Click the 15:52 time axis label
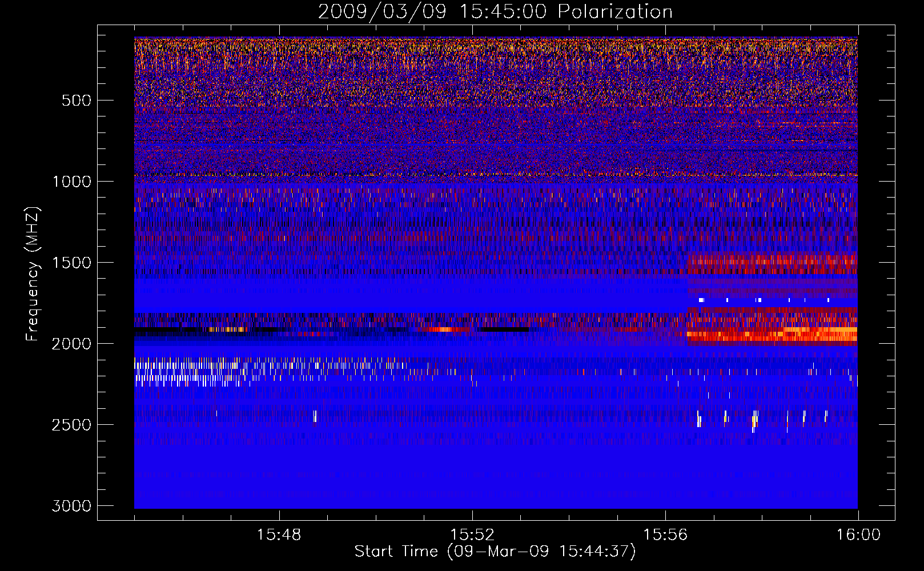This screenshot has height=571, width=924. (x=472, y=535)
